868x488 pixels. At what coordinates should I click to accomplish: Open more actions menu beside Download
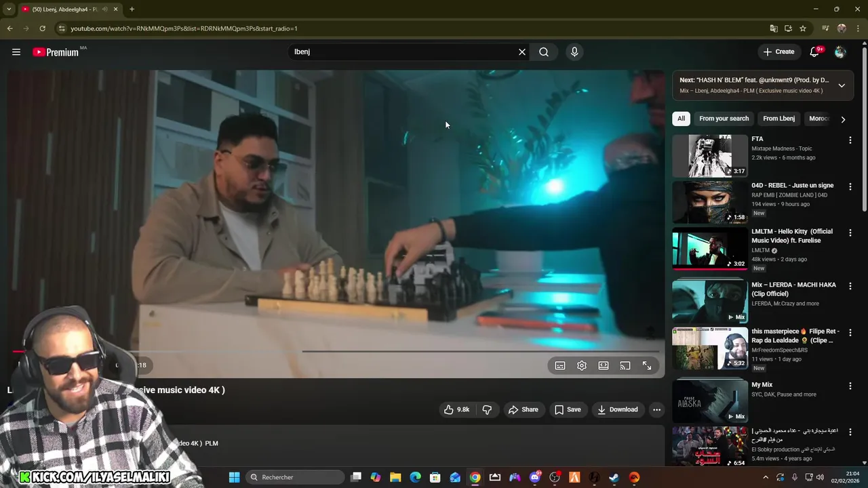(656, 409)
